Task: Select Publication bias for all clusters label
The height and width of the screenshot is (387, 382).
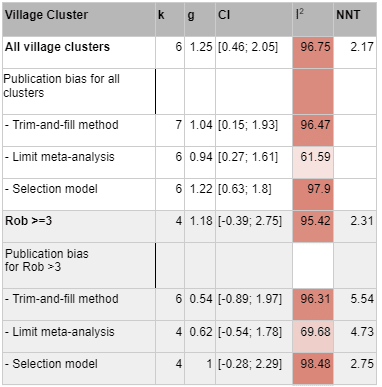Action: [61, 86]
